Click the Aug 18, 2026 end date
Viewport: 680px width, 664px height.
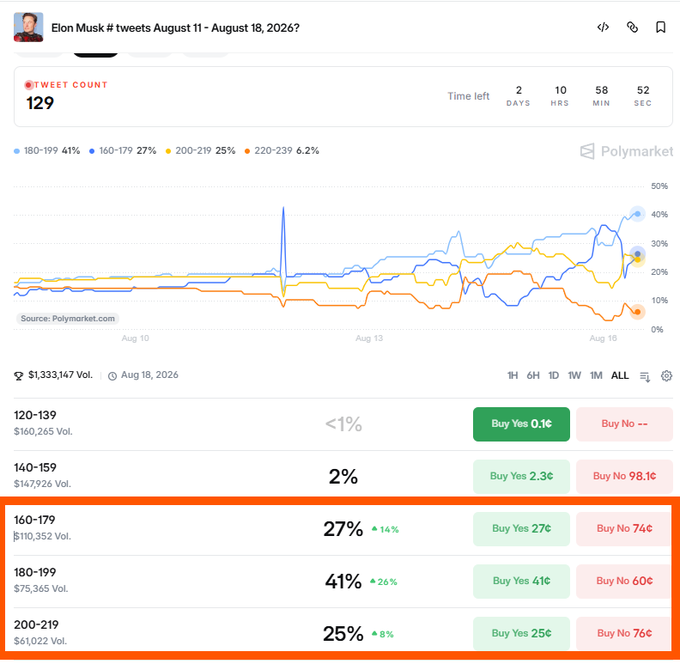(150, 375)
